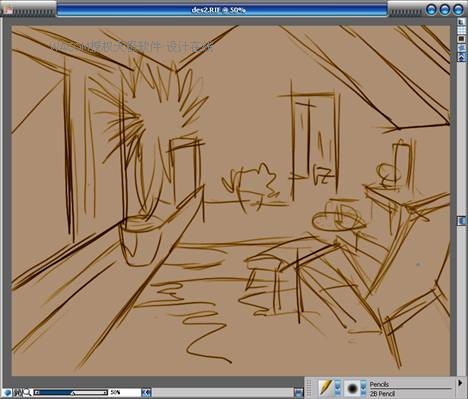The height and width of the screenshot is (399, 468).
Task: Open the brush selector flyout arrow menu
Action: [x=460, y=383]
